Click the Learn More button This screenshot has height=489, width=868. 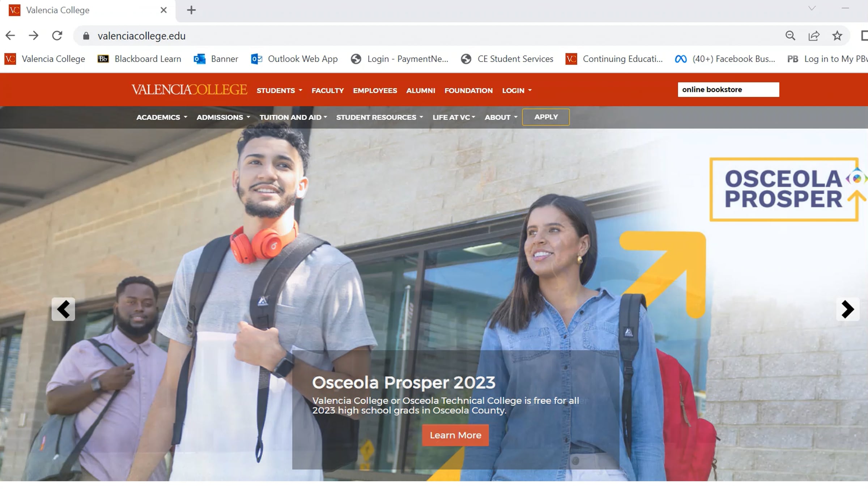[455, 435]
